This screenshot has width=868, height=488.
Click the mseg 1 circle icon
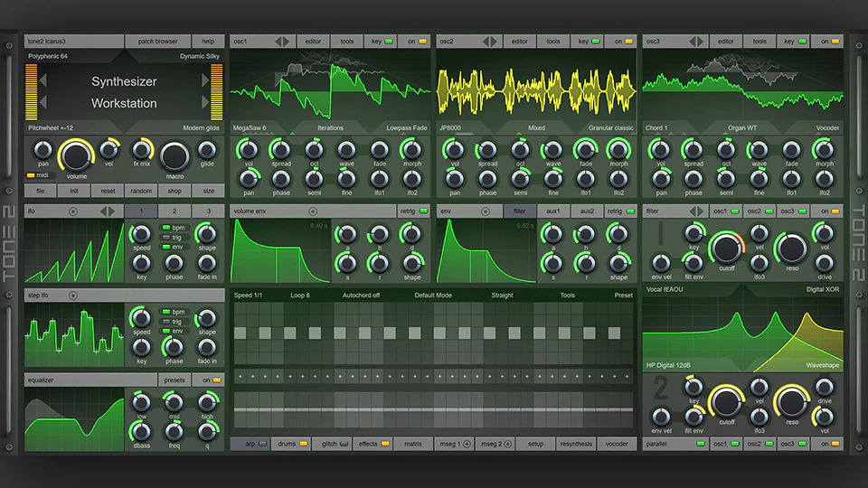467,444
